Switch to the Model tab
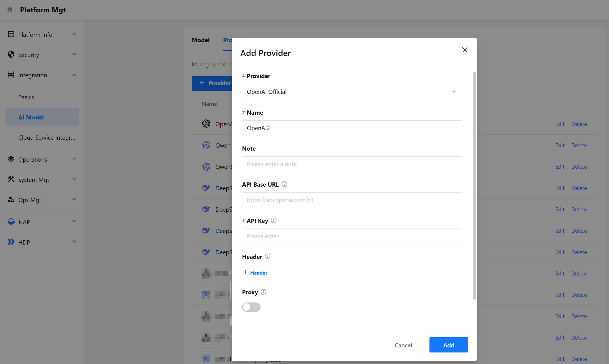The width and height of the screenshot is (609, 364). 201,40
